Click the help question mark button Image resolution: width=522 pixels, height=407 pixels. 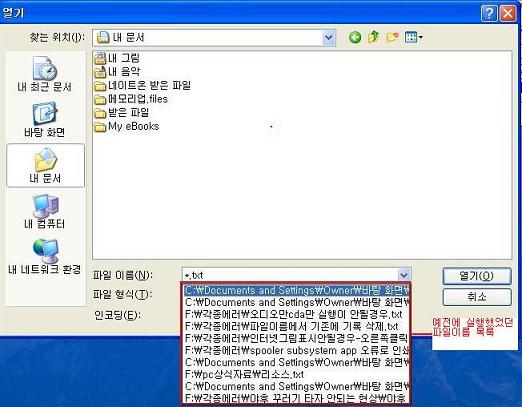[x=489, y=14]
